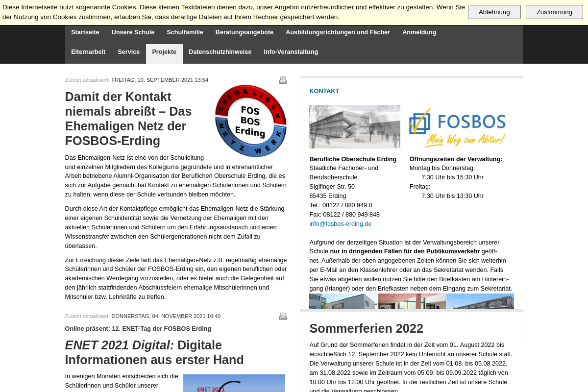Click the Ablehnung cookie button
This screenshot has height=392, width=588.
[x=494, y=12]
